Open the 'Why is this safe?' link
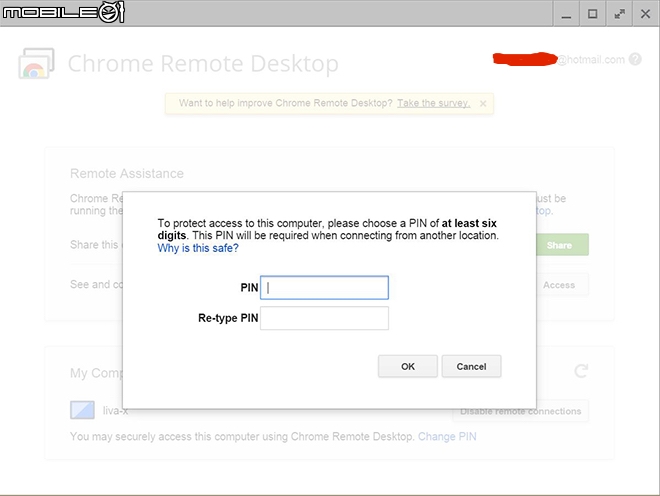Screen dimensions: 660x496 tap(198, 248)
